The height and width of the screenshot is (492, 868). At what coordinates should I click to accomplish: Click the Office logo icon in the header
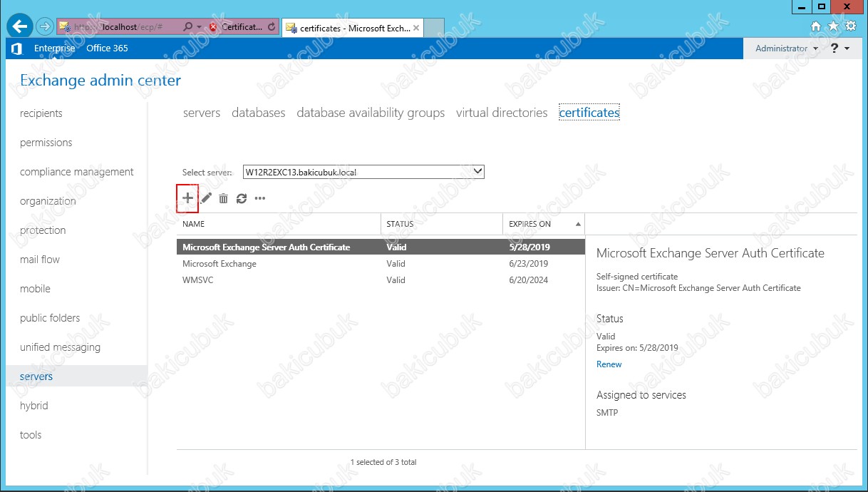click(x=16, y=48)
